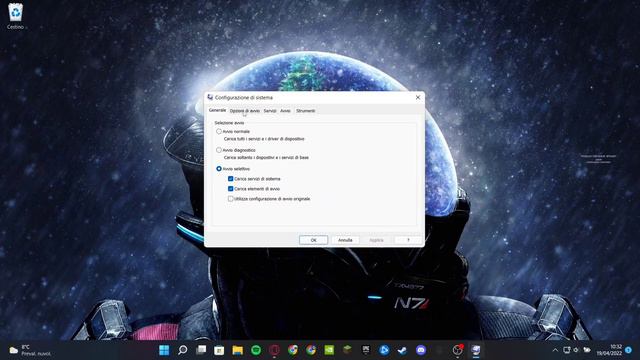The height and width of the screenshot is (360, 640).
Task: Show hidden tray icons chevron
Action: pos(555,350)
